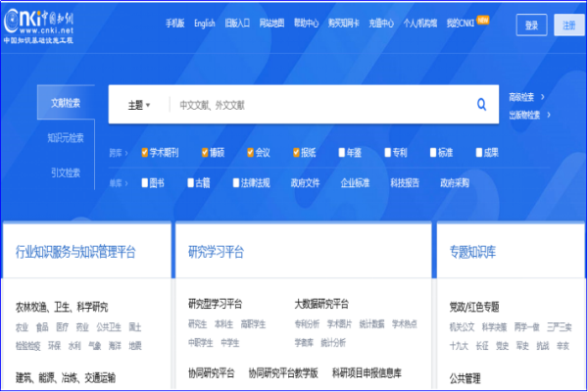Tick the 专利 checkbox

387,153
